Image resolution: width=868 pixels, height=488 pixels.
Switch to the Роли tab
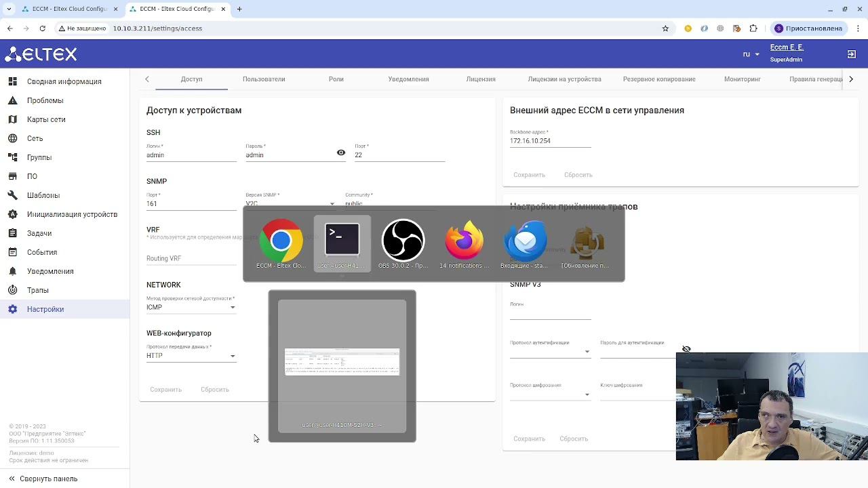click(336, 79)
